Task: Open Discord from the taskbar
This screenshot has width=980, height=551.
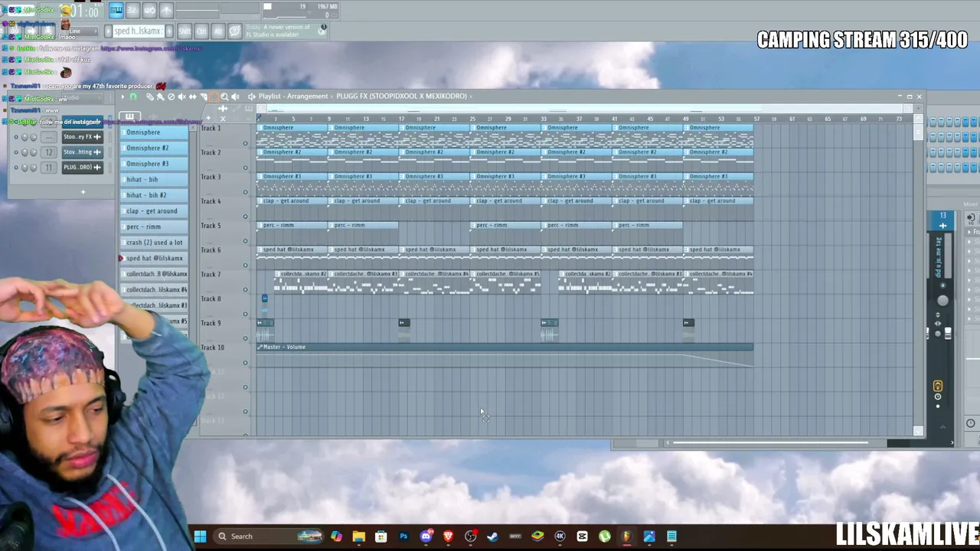Action: click(x=426, y=536)
